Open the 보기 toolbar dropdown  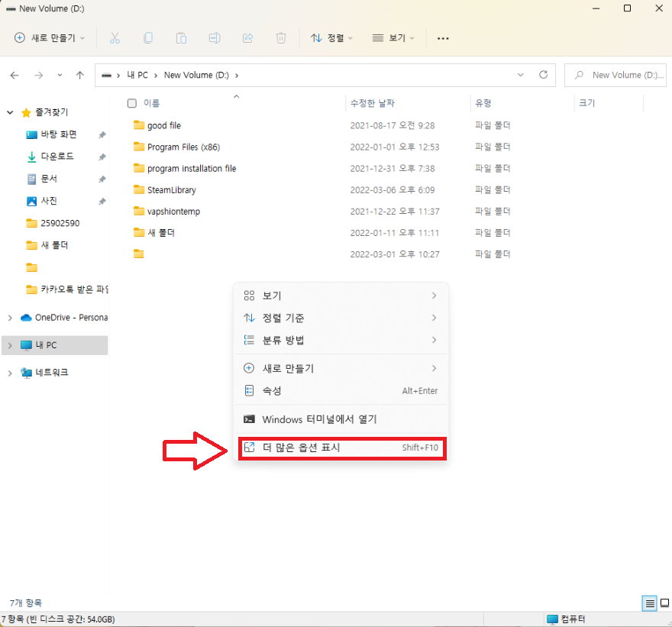393,38
